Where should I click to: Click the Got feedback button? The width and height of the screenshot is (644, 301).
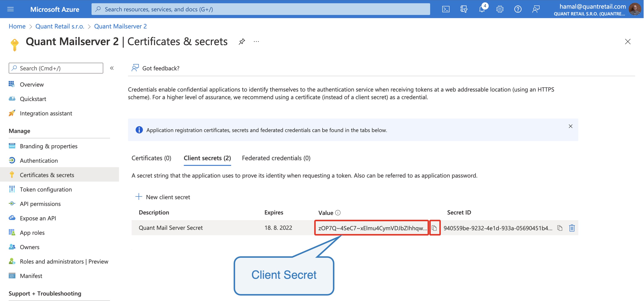tap(156, 68)
